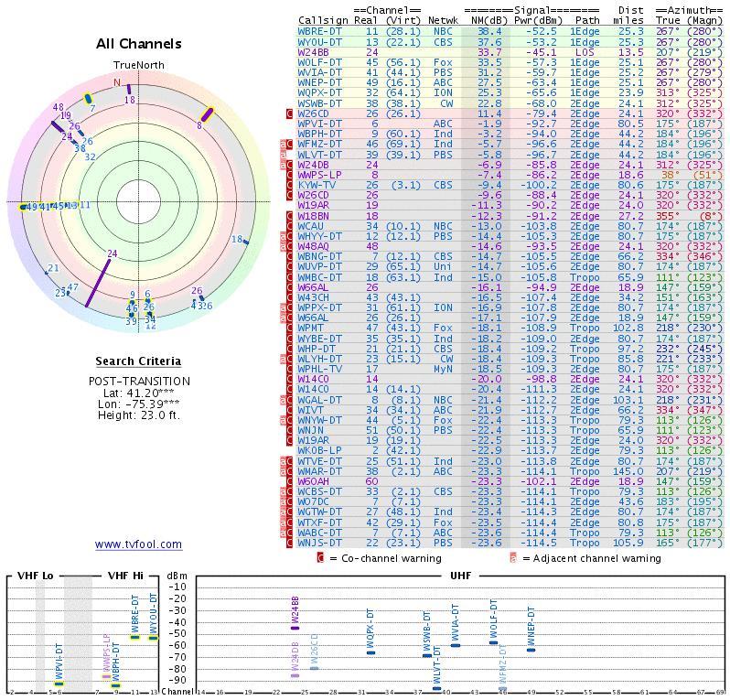Select the WVIA-DT callsign in the table

point(320,72)
